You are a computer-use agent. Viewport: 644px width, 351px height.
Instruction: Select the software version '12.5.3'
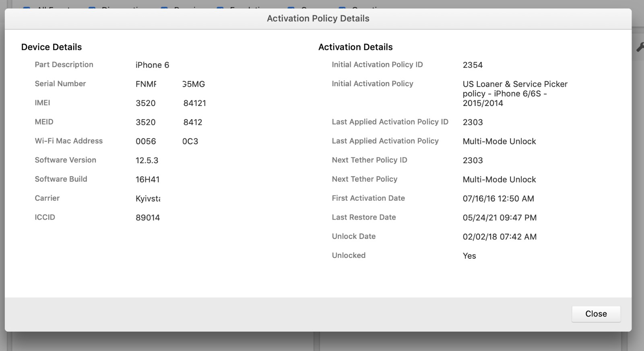147,160
